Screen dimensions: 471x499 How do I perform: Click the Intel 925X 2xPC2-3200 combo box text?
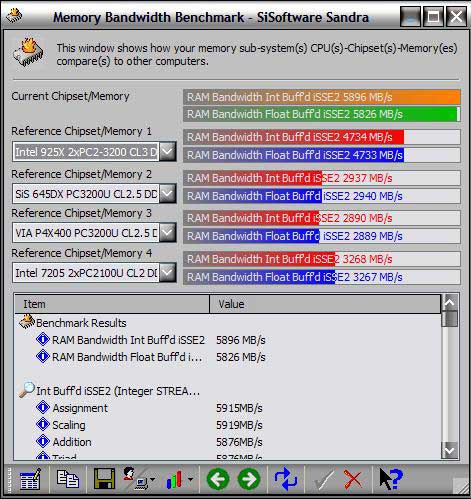(x=86, y=152)
